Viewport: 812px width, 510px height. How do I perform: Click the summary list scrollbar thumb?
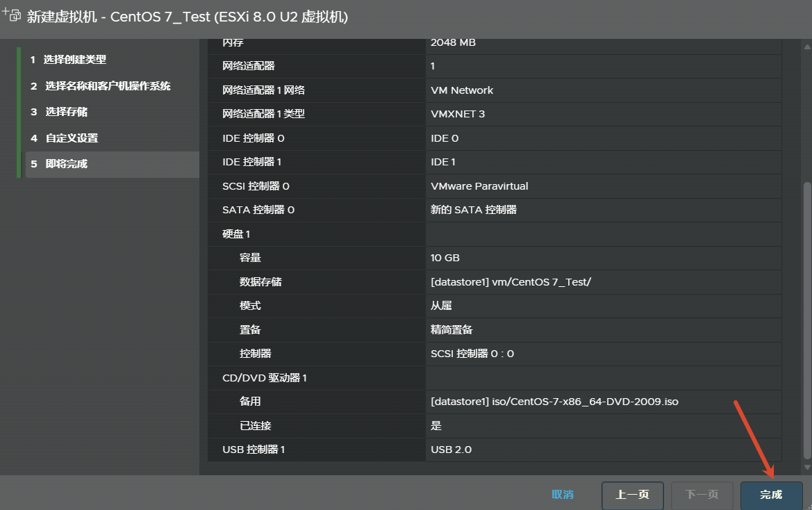(x=807, y=320)
